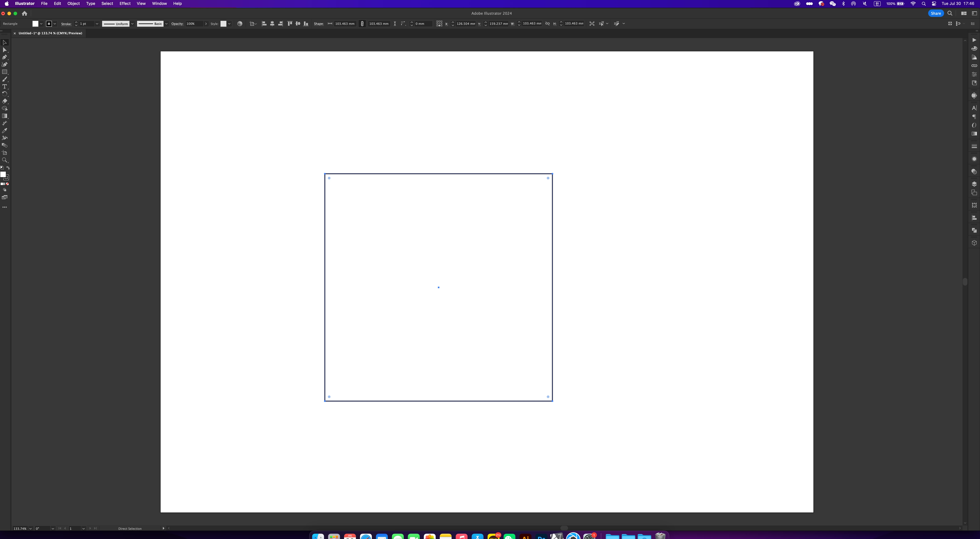Open the Basic brush definition dropdown
Image resolution: width=980 pixels, height=539 pixels.
click(x=166, y=24)
